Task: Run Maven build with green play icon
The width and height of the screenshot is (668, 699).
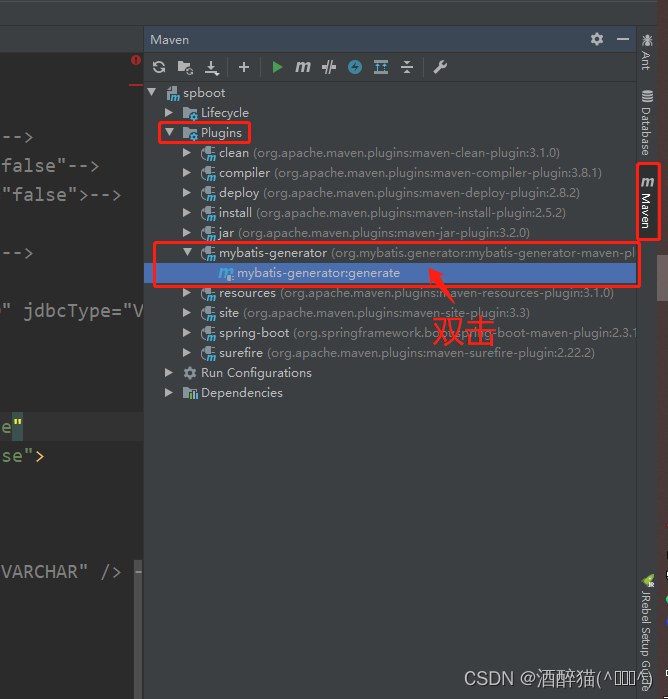Action: pos(277,67)
